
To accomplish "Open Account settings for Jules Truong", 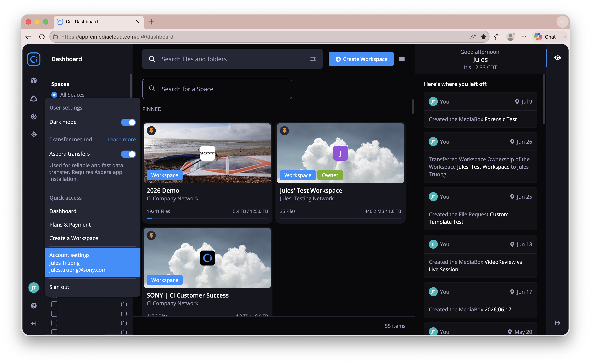I will click(93, 262).
